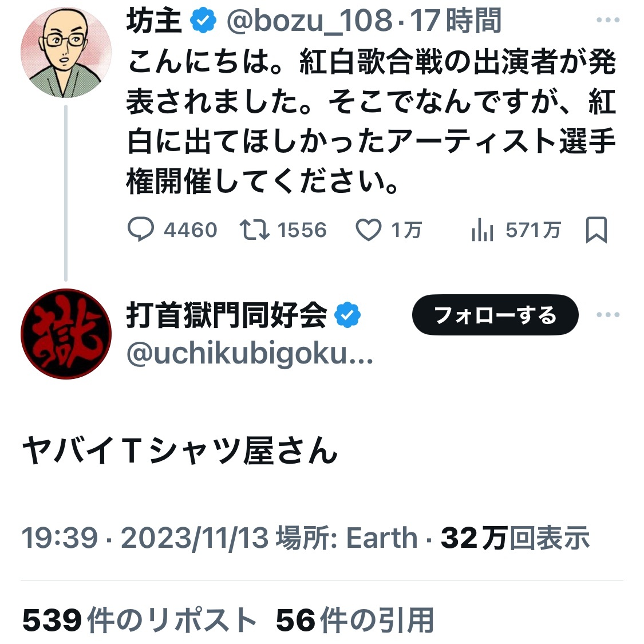Click the repost arrows icon
This screenshot has width=644, height=644.
tap(254, 230)
